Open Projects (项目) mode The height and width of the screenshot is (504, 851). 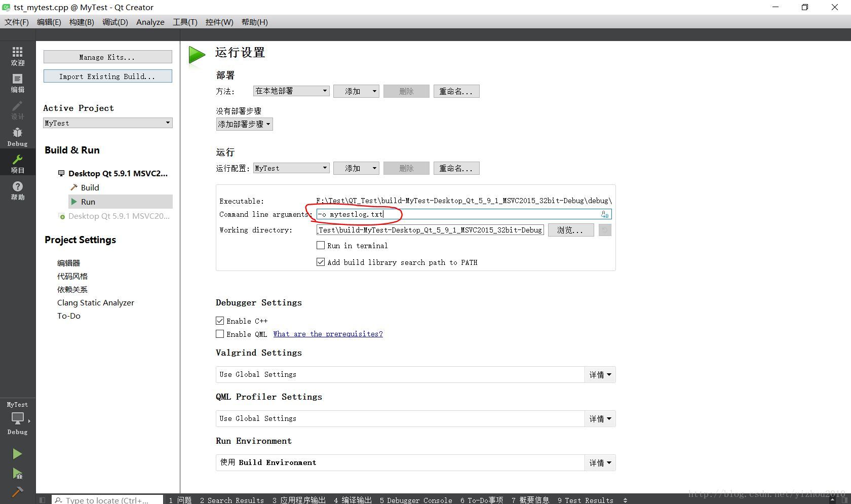(18, 164)
